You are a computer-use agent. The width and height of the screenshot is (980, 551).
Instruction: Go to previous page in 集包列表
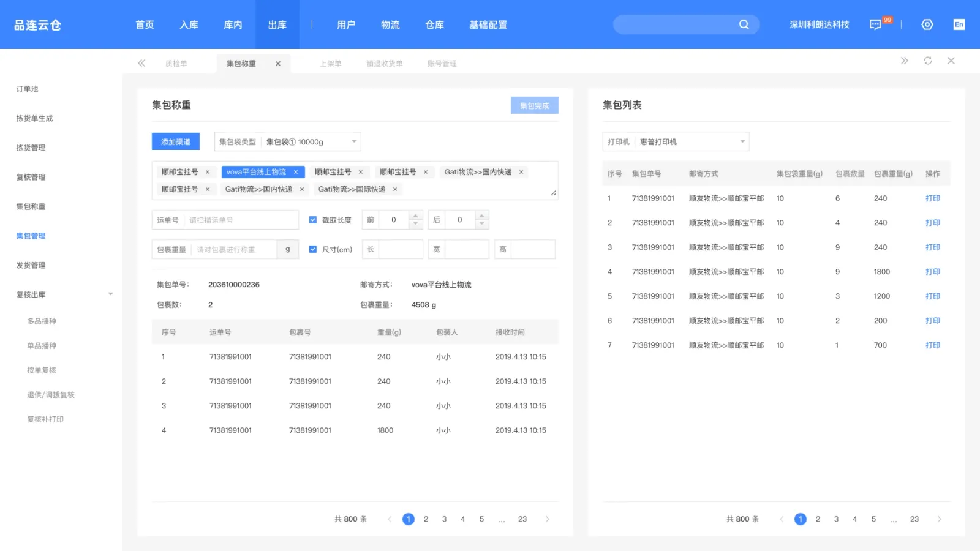pos(782,519)
